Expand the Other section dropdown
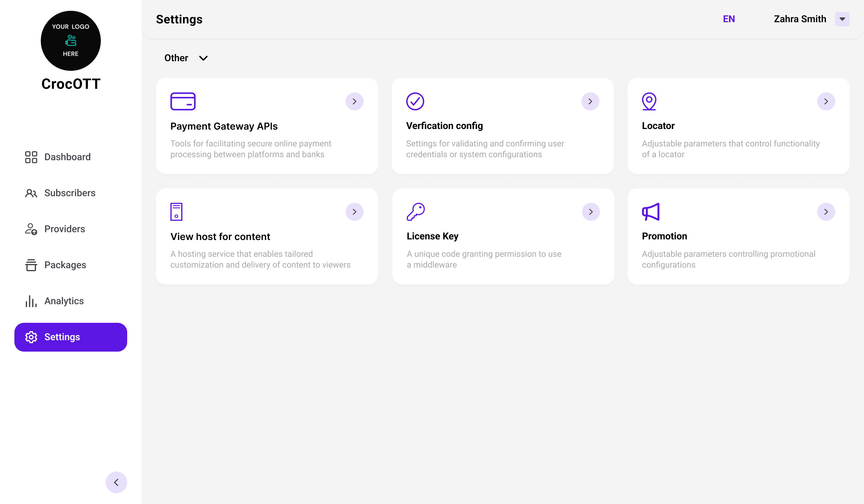This screenshot has height=504, width=864. [203, 58]
